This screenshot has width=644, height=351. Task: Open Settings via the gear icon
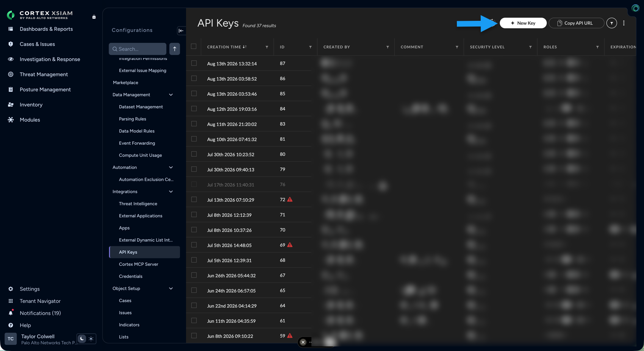point(11,289)
